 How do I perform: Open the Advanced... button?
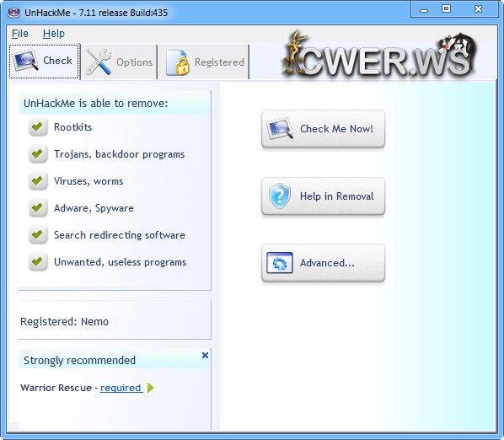(323, 263)
